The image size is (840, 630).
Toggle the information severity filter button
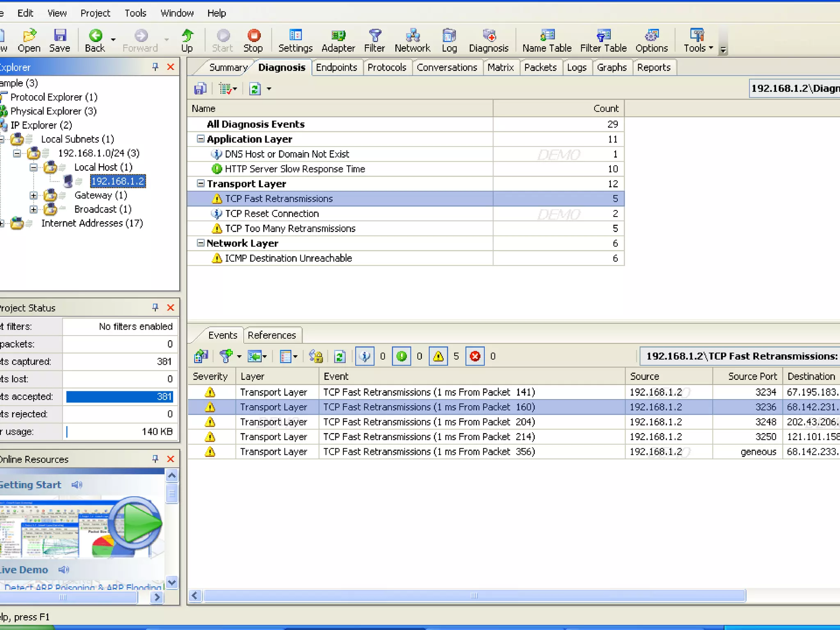point(365,356)
